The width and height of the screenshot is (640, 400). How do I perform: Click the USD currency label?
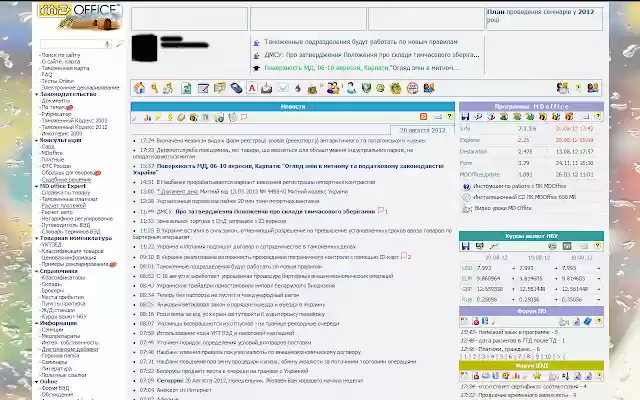point(467,268)
